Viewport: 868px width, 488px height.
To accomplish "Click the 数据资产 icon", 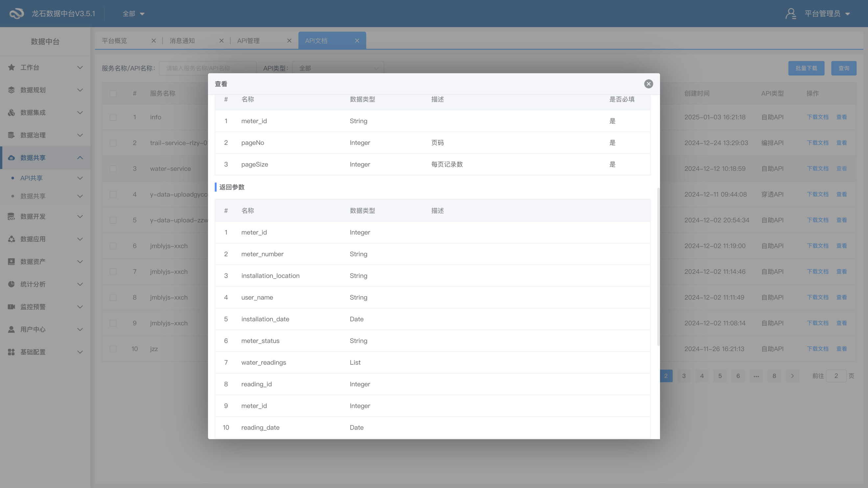I will [12, 261].
